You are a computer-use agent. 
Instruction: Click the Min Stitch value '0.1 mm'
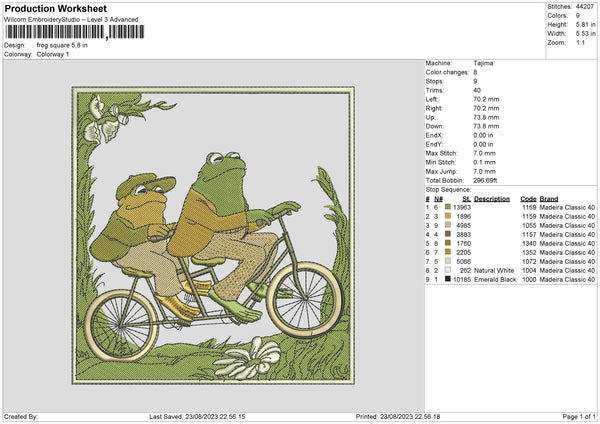point(484,162)
